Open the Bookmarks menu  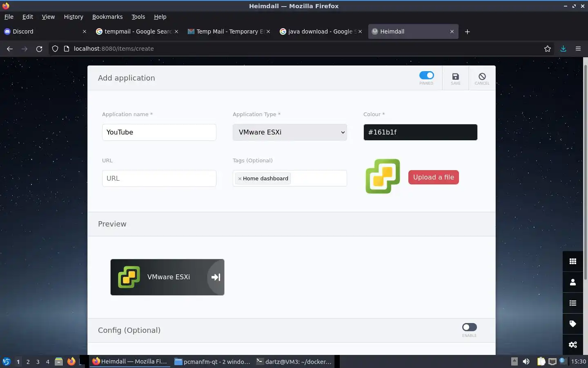[107, 17]
